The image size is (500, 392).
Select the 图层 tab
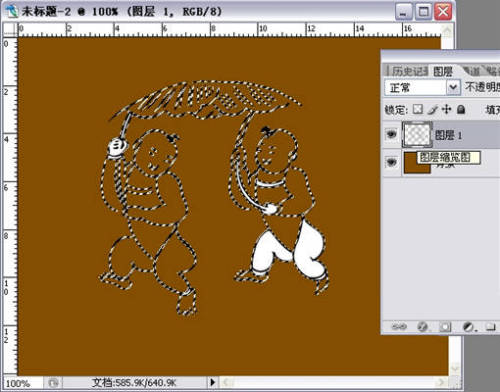pos(443,71)
